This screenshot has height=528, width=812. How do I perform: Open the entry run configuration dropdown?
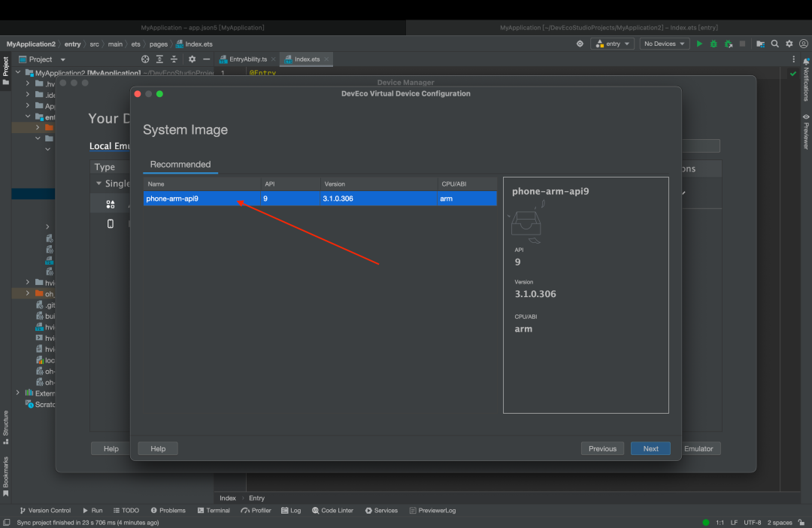[x=613, y=44]
